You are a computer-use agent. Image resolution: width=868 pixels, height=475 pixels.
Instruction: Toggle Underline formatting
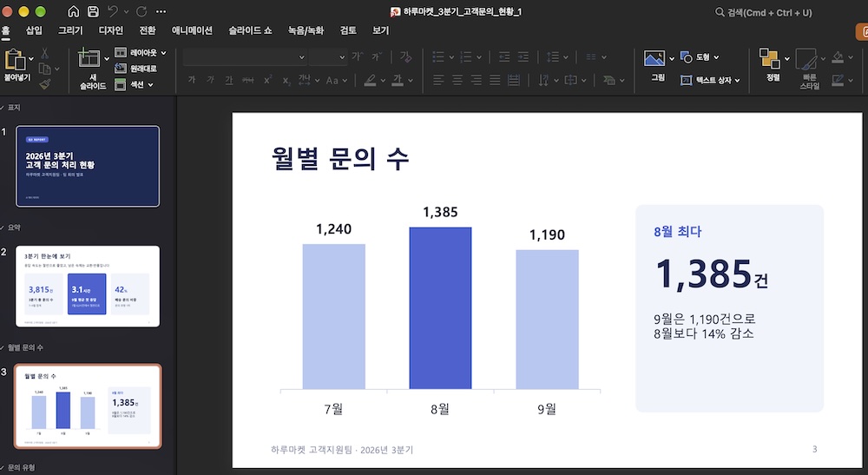(228, 80)
